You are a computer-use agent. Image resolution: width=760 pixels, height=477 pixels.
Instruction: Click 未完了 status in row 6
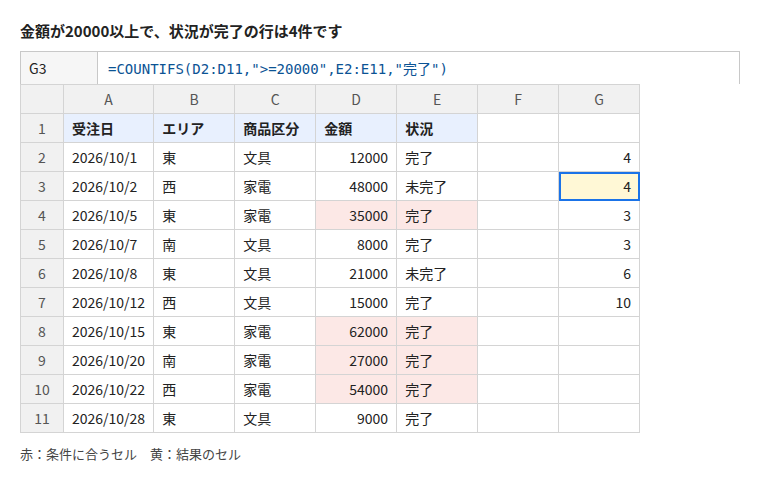[437, 273]
